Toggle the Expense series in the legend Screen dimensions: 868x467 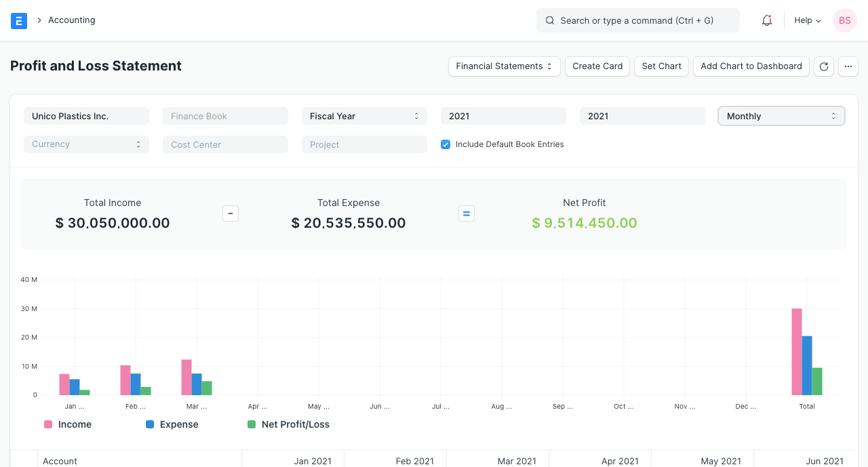tap(172, 424)
